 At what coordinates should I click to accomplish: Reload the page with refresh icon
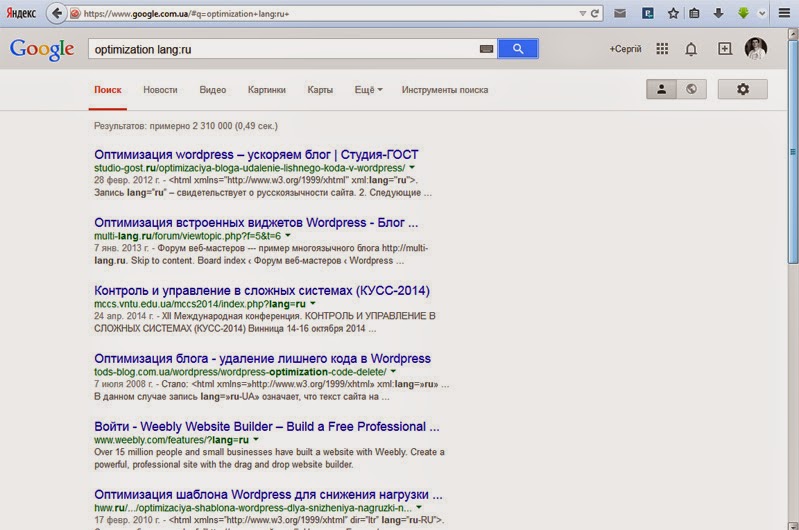coord(594,14)
